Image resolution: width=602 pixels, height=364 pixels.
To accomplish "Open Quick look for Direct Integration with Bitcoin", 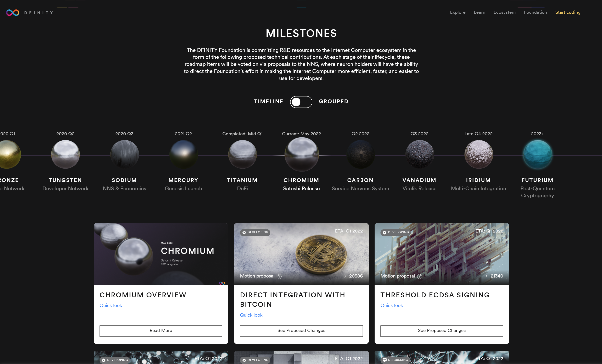I will (x=251, y=315).
